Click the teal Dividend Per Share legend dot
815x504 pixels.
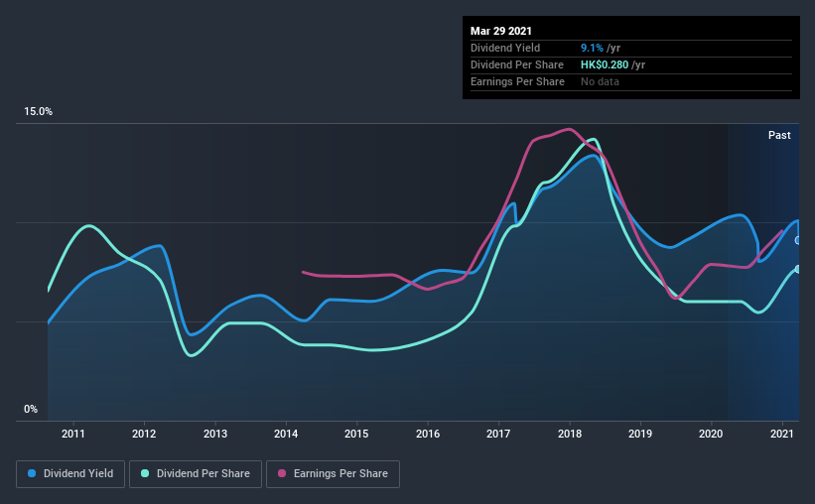[145, 473]
